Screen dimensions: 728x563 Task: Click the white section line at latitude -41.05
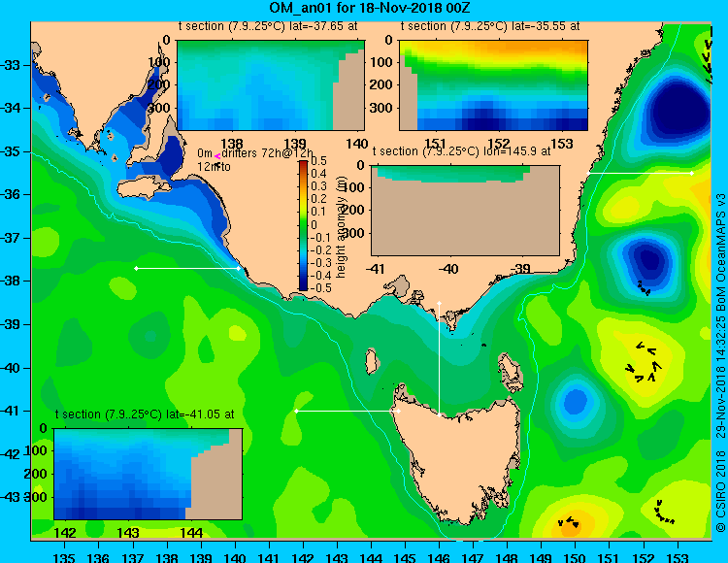(347, 412)
